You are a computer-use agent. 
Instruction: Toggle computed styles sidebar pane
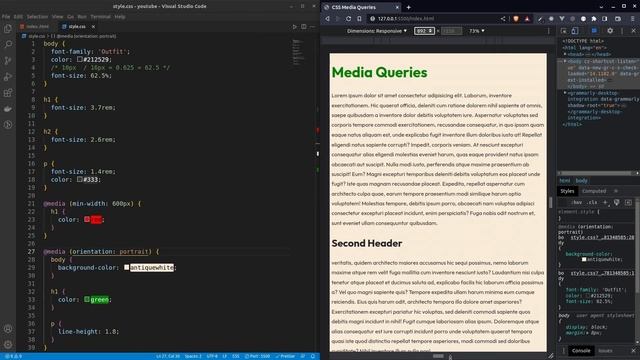[628, 202]
